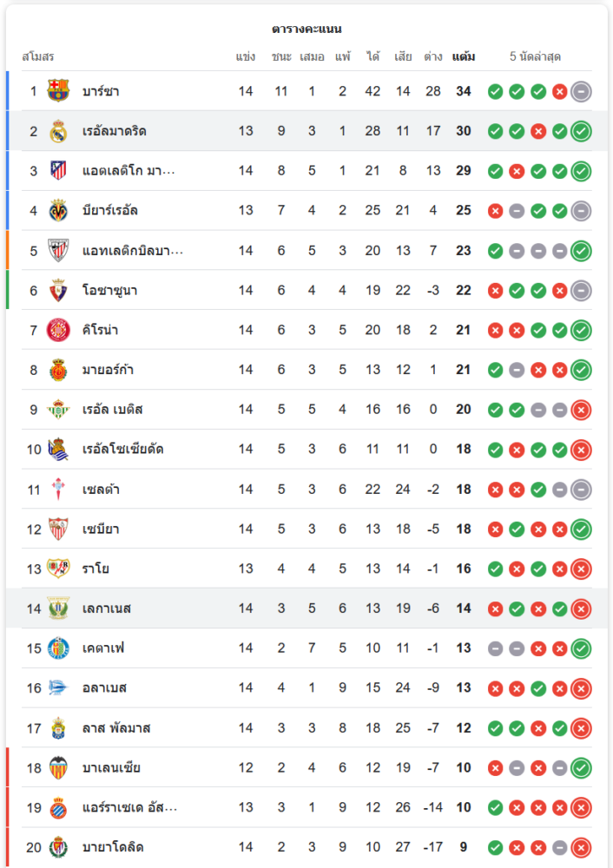Viewport: 613px width, 868px height.
Task: Click the แต้ม points column header
Action: [x=464, y=57]
